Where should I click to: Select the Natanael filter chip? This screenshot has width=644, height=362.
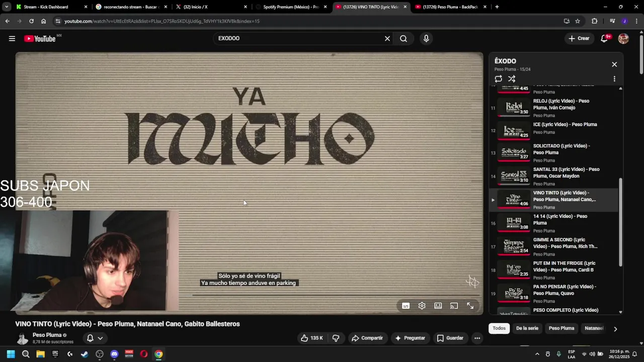click(594, 328)
